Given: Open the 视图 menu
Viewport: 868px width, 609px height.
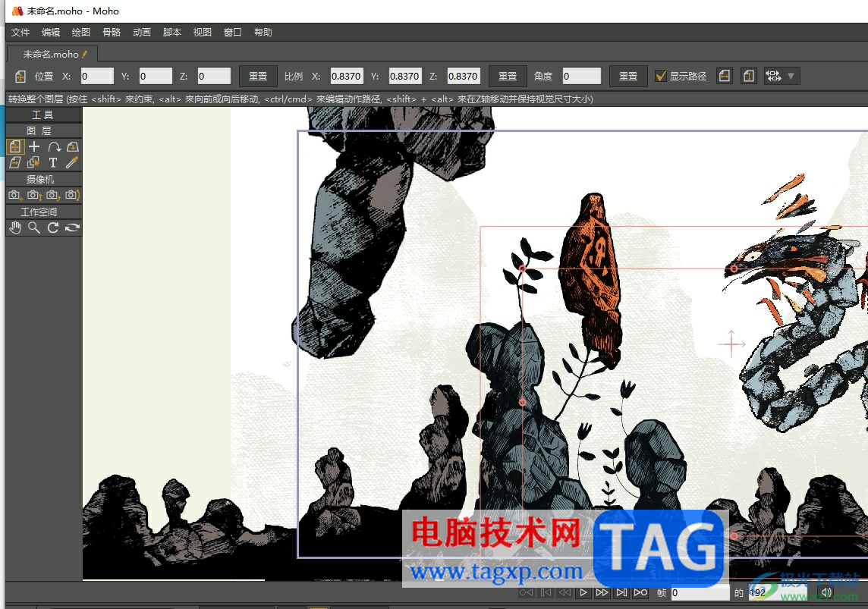Looking at the screenshot, I should 203,32.
